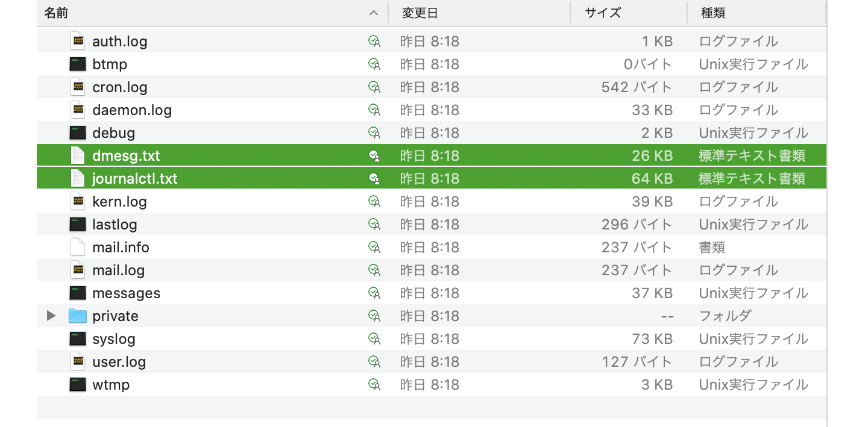Click sync status icon for journalctl.txt
Screen dimensions: 868x427
374,179
